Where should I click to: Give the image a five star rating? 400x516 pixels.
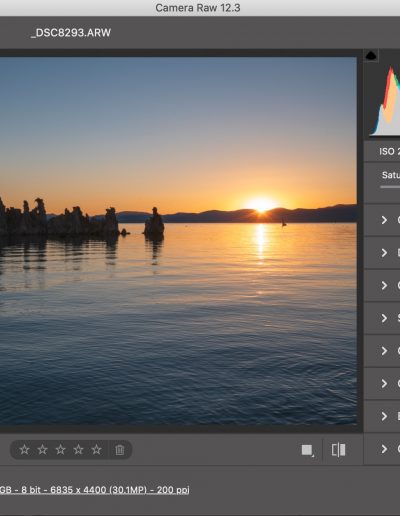click(x=96, y=450)
